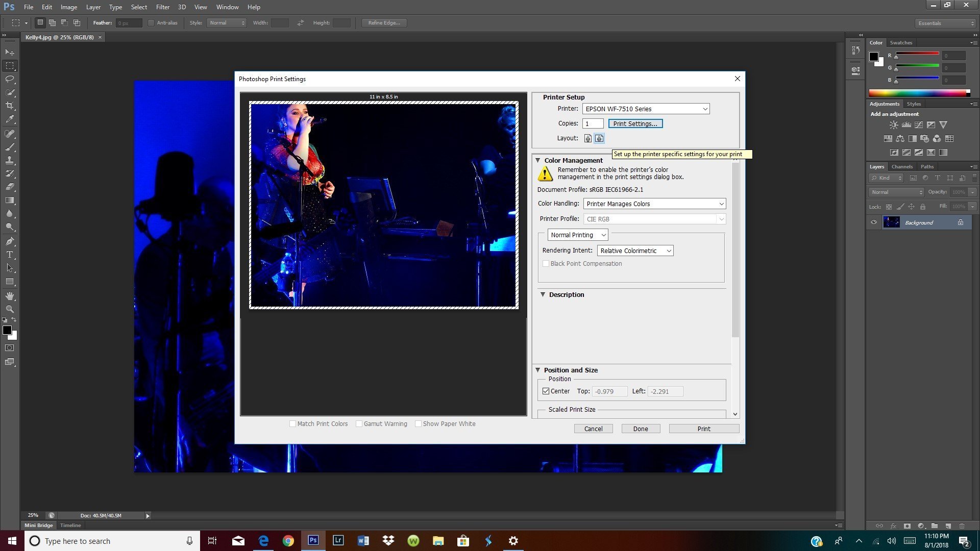The height and width of the screenshot is (551, 980).
Task: Open Photoshop from the Windows taskbar
Action: coord(313,541)
